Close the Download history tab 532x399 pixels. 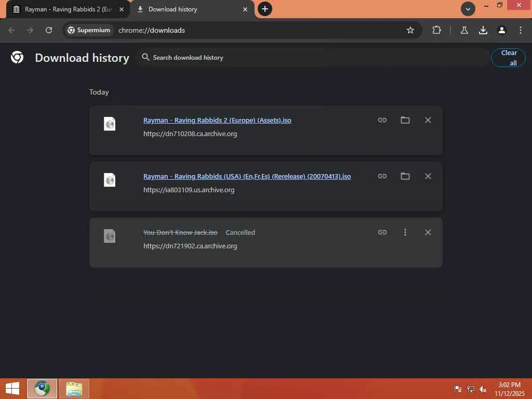(245, 9)
